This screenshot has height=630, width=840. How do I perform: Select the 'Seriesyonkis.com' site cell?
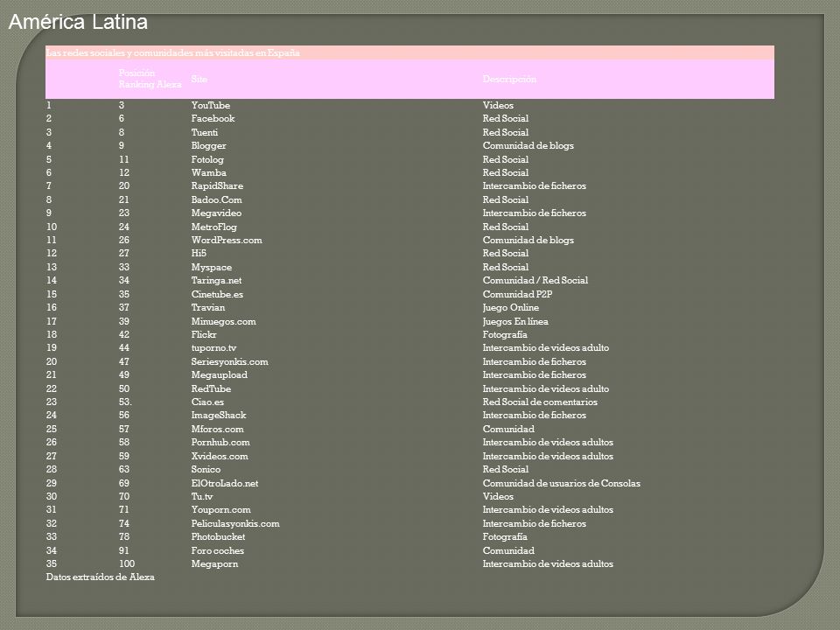[x=229, y=361]
